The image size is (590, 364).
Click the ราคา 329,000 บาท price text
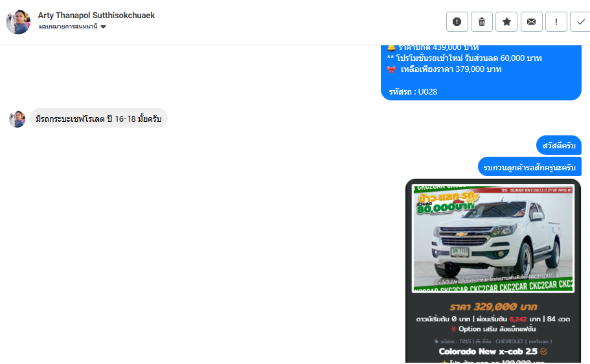click(x=494, y=307)
